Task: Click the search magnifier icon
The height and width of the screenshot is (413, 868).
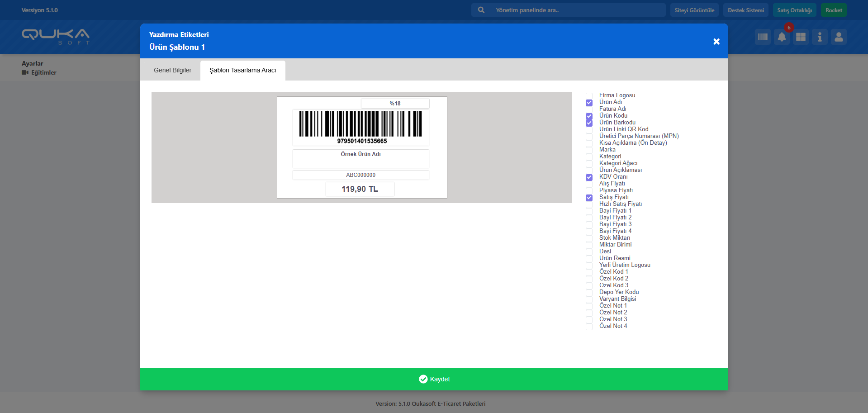Action: coord(481,10)
